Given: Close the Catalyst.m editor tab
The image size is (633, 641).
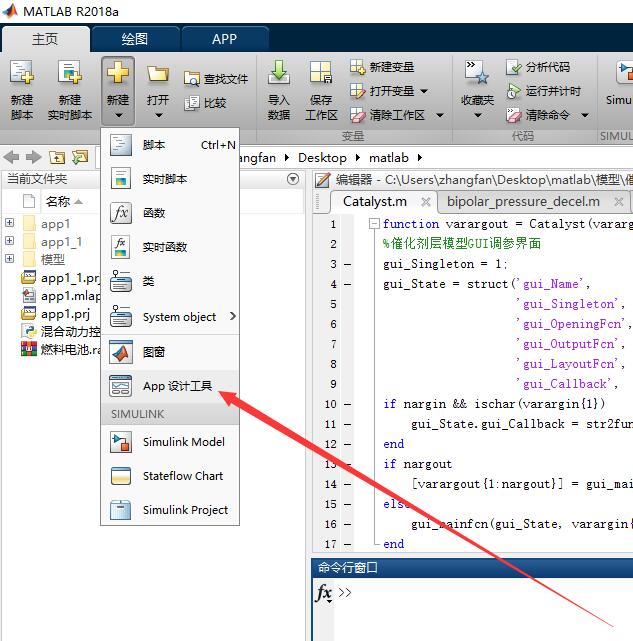Looking at the screenshot, I should point(426,202).
